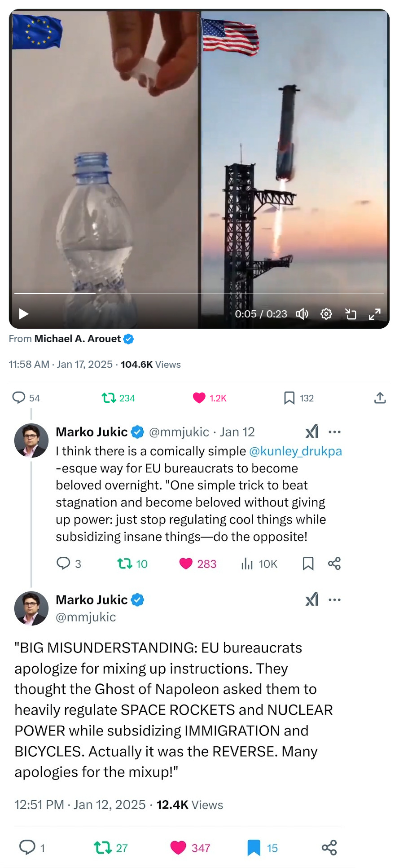Open Michael A. Arouet's profile link
This screenshot has height=868, width=399.
(78, 339)
